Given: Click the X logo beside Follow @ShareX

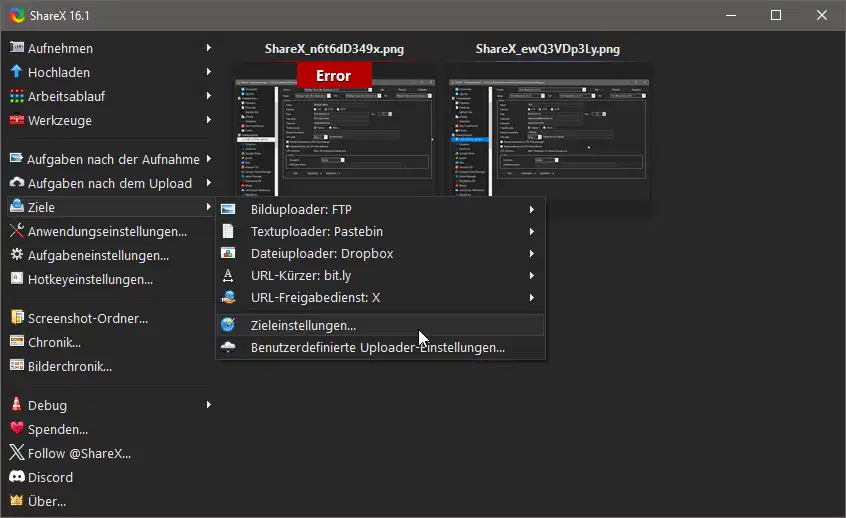Looking at the screenshot, I should 17,452.
